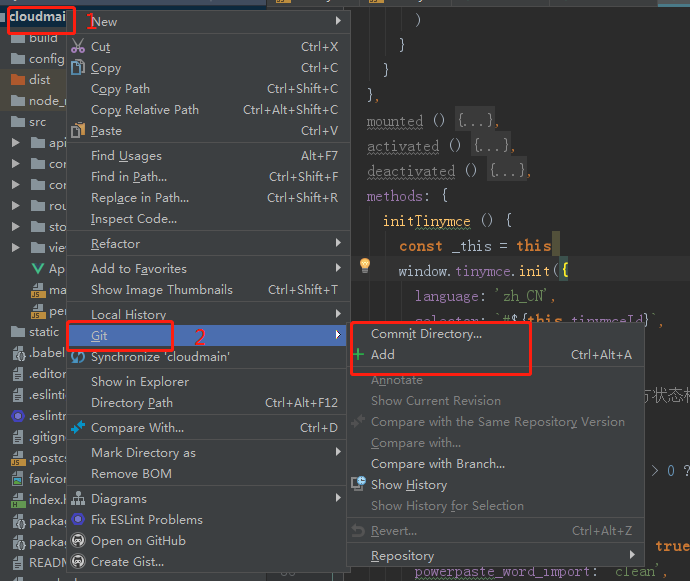Click the config folder icon
The width and height of the screenshot is (690, 581).
(x=18, y=59)
